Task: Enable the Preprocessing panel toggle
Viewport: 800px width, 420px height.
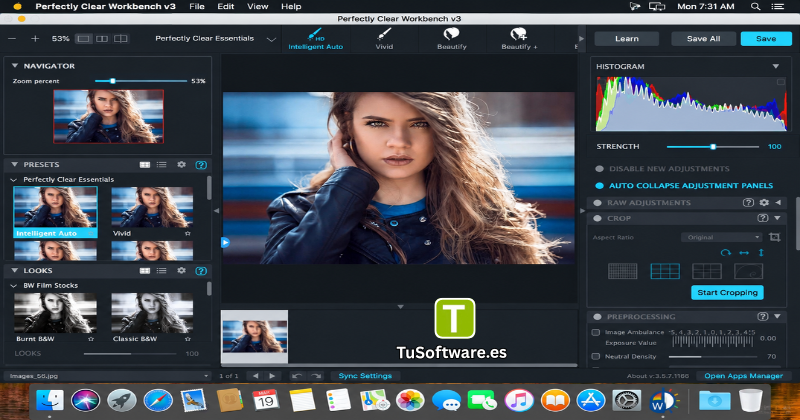Action: click(597, 316)
